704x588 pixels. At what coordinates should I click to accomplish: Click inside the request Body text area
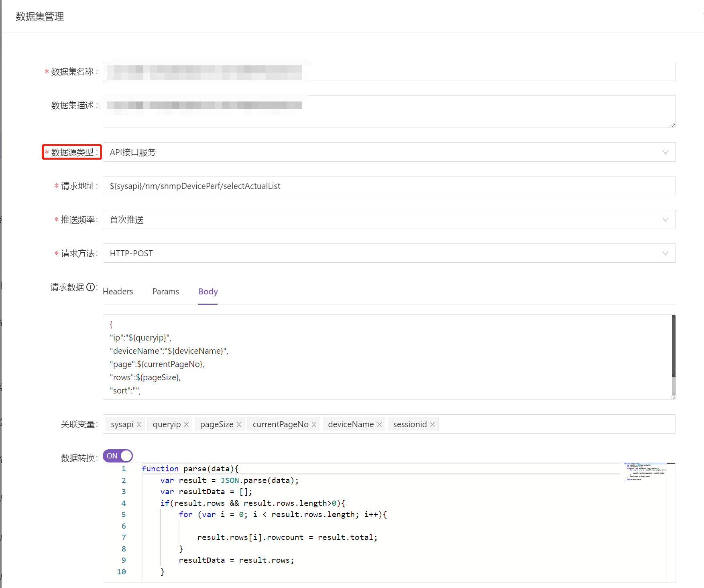[x=387, y=357]
